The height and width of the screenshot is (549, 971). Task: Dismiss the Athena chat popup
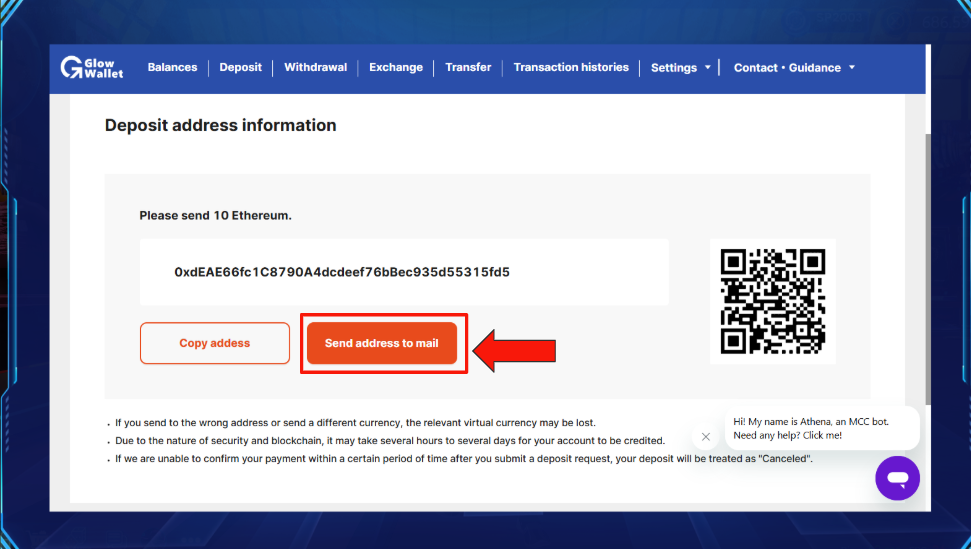click(x=705, y=436)
